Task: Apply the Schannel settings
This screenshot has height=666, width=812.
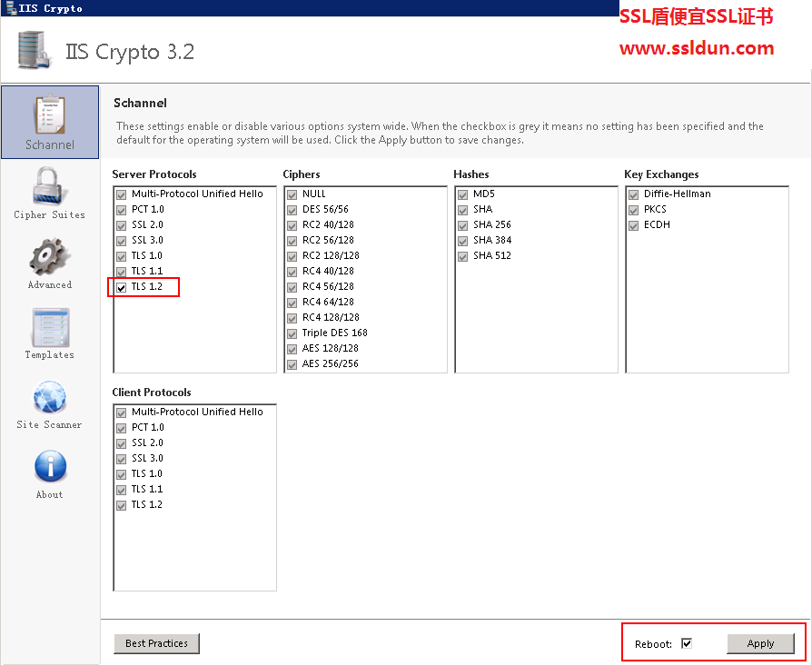Action: (x=760, y=643)
